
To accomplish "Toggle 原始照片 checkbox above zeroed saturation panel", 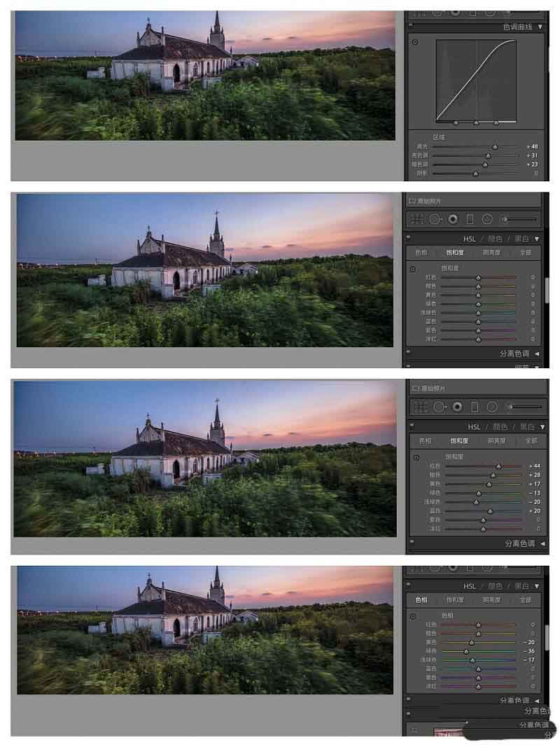I will click(x=414, y=200).
